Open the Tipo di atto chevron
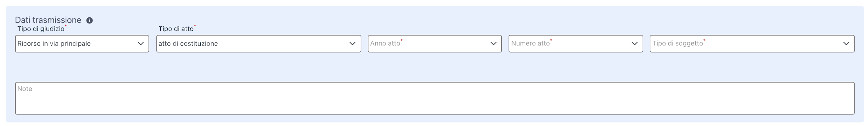Viewport: 868px width, 126px height. (x=352, y=44)
